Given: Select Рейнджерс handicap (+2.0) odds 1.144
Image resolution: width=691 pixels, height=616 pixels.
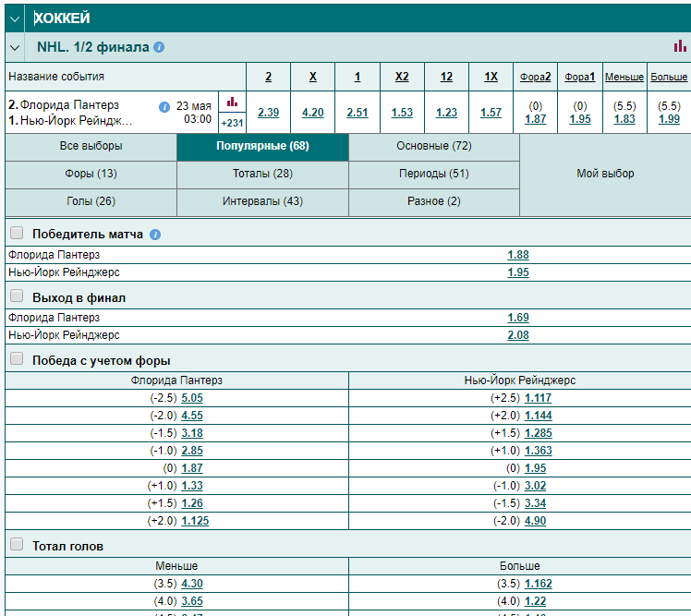Looking at the screenshot, I should (x=538, y=416).
